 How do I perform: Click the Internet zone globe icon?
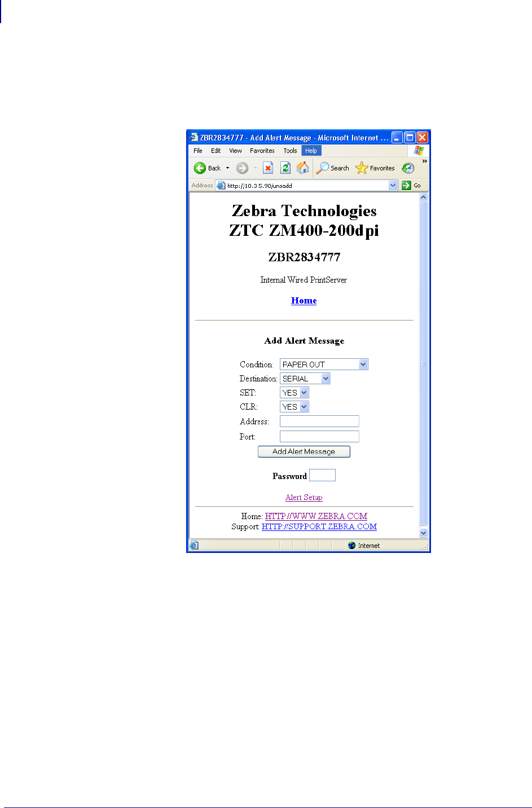tap(352, 546)
